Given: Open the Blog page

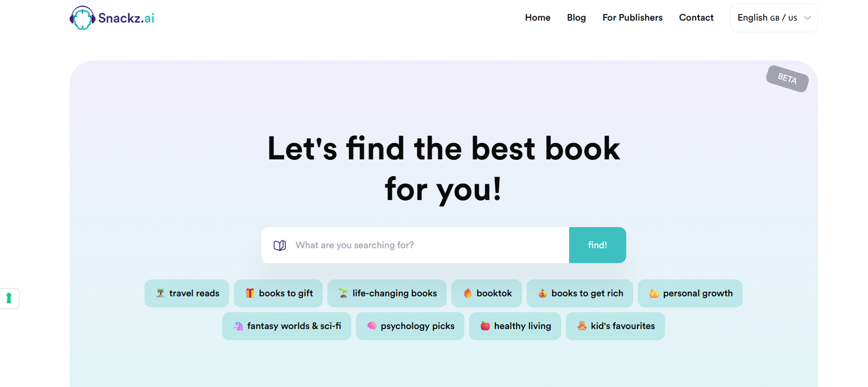Looking at the screenshot, I should [x=576, y=18].
